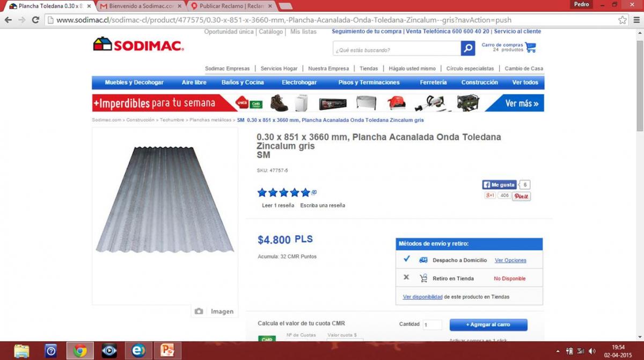Click Mis listas link
Viewport: 644px width, 360px height.
coord(304,32)
